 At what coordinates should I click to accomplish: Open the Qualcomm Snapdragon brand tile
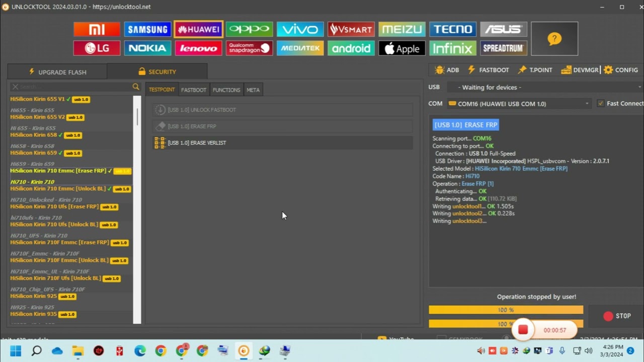click(x=249, y=48)
